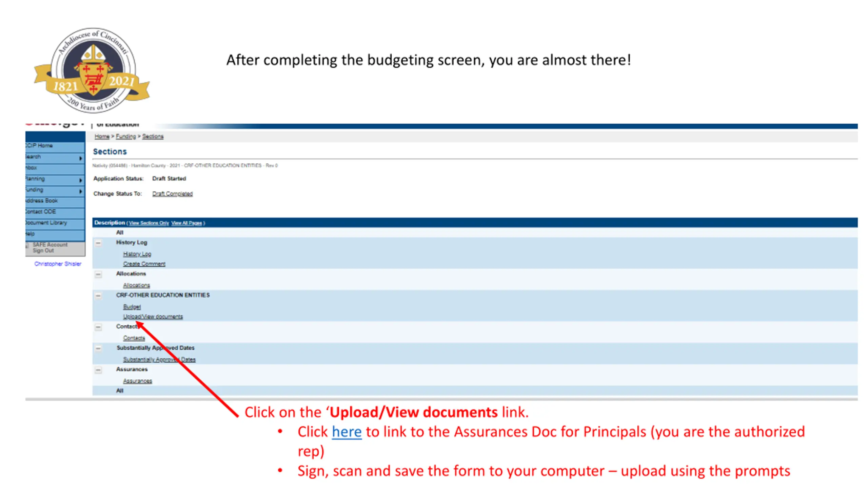Click the 'here' Assurances Doc hyperlink
Image resolution: width=868 pixels, height=488 pixels.
[x=347, y=432]
